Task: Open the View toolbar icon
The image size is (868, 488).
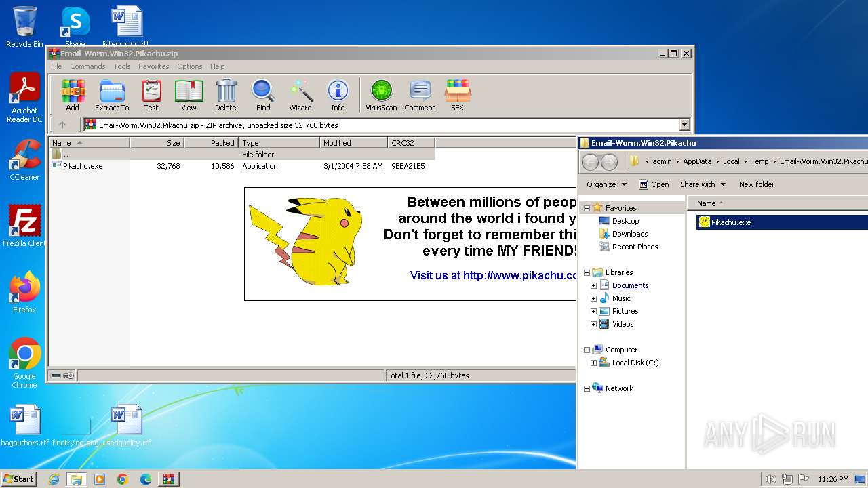Action: [189, 95]
